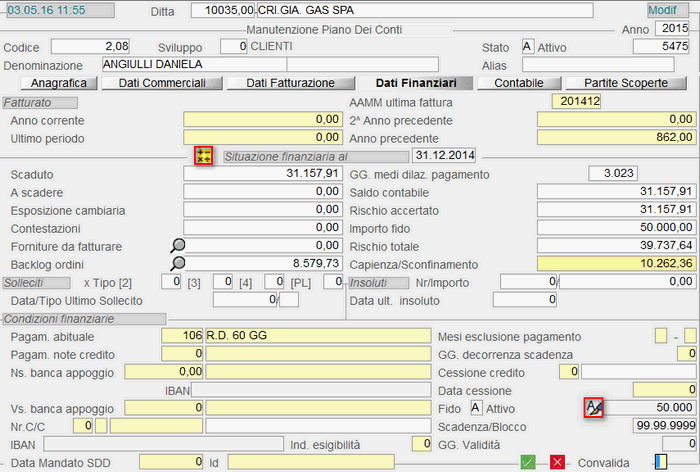
Task: Open the magnifier lookup for Forniture da fatturare
Action: (177, 245)
